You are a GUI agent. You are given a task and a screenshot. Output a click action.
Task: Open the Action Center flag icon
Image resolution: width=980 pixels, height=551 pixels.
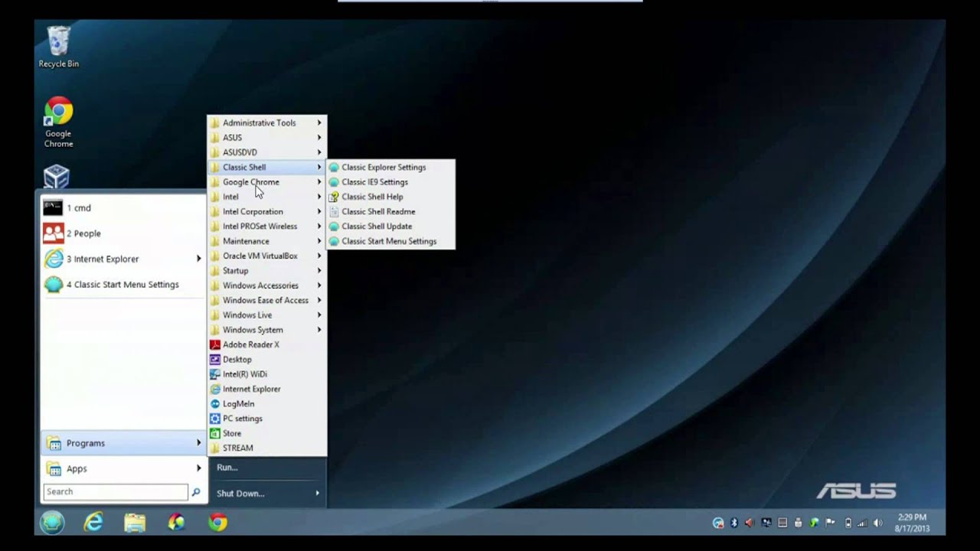[x=831, y=523]
